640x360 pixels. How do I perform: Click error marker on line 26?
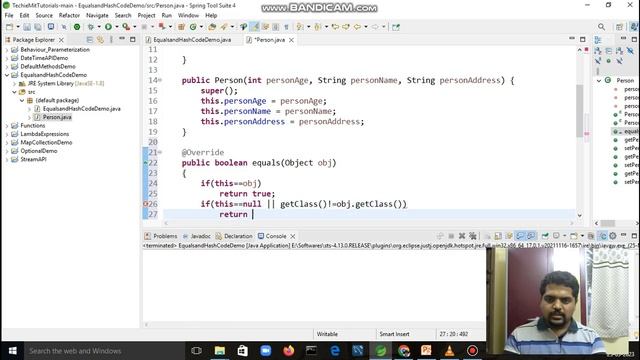pos(145,204)
